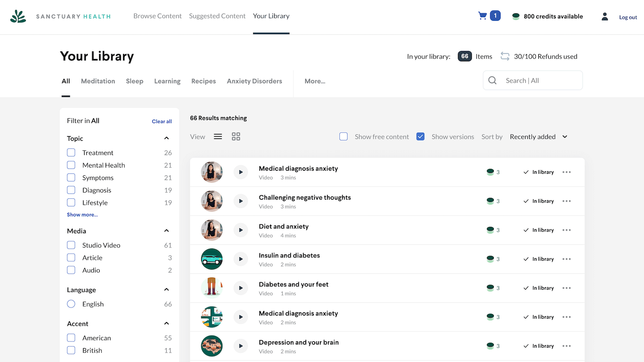Collapse the Topic filter section
This screenshot has width=644, height=362.
[x=166, y=139]
